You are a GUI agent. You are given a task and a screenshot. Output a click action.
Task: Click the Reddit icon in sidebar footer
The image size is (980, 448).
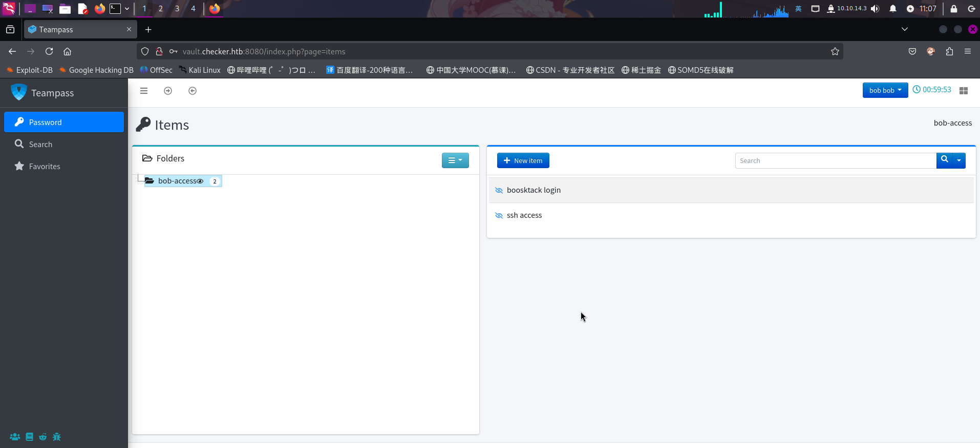(x=43, y=437)
